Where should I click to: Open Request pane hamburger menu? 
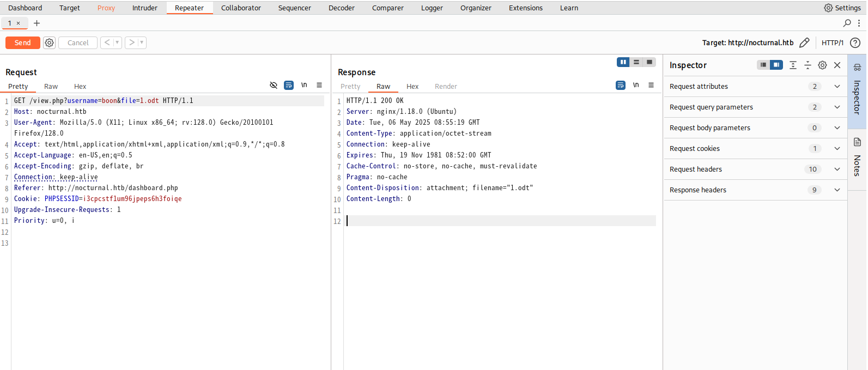click(319, 85)
